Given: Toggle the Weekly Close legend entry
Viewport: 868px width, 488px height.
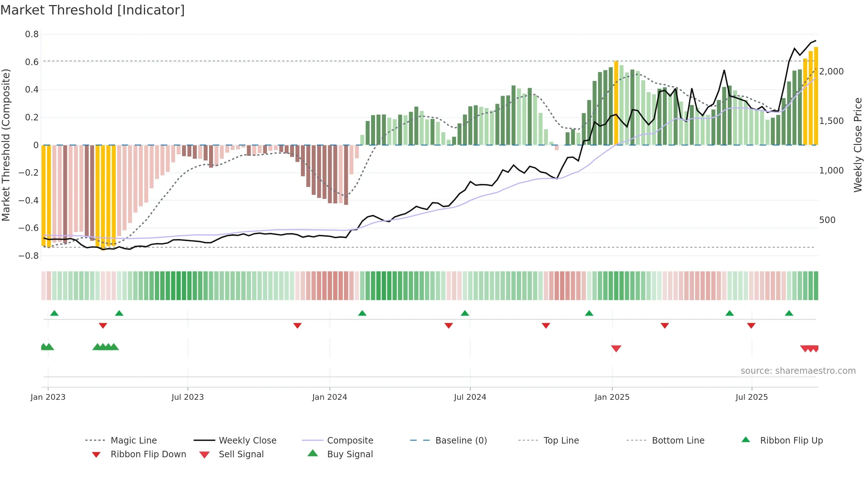Looking at the screenshot, I should pos(235,440).
